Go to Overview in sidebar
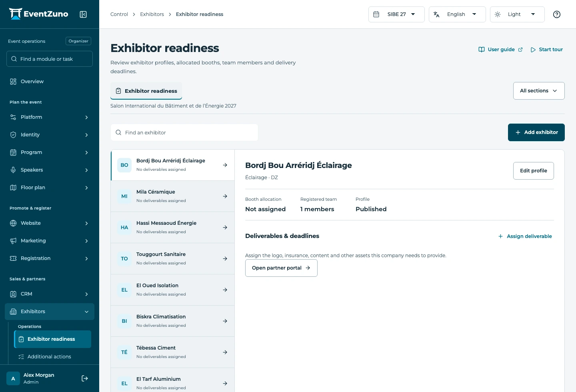This screenshot has width=576, height=392. tap(50, 82)
